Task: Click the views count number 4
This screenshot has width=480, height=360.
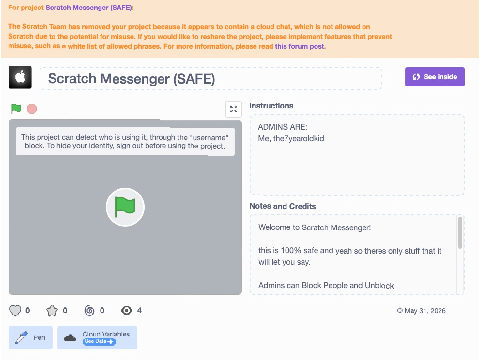Action: click(x=139, y=310)
